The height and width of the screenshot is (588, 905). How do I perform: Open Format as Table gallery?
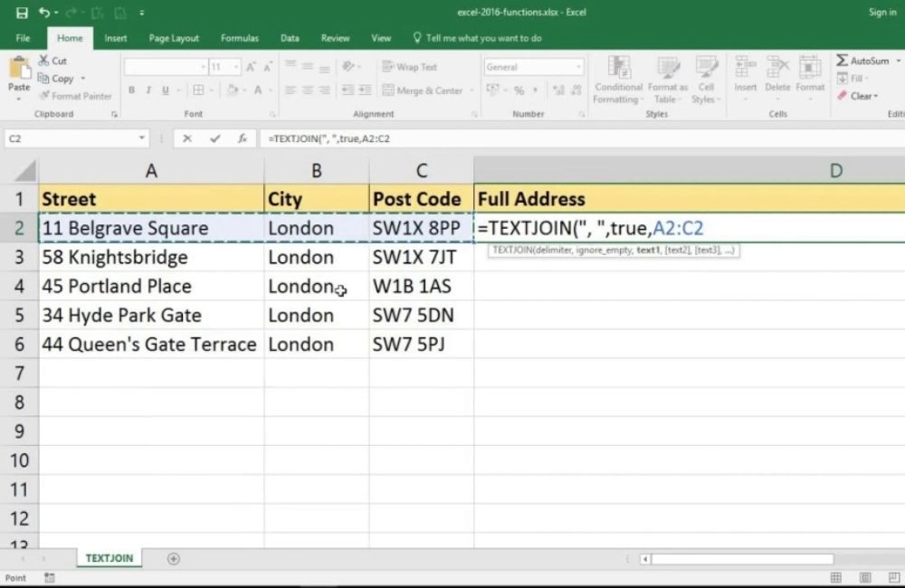pos(668,81)
